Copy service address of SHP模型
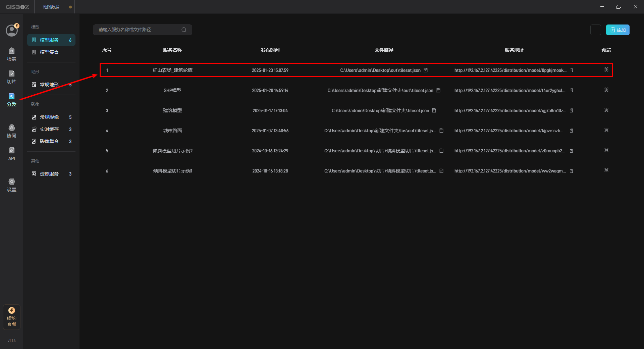644x349 pixels. tap(572, 90)
